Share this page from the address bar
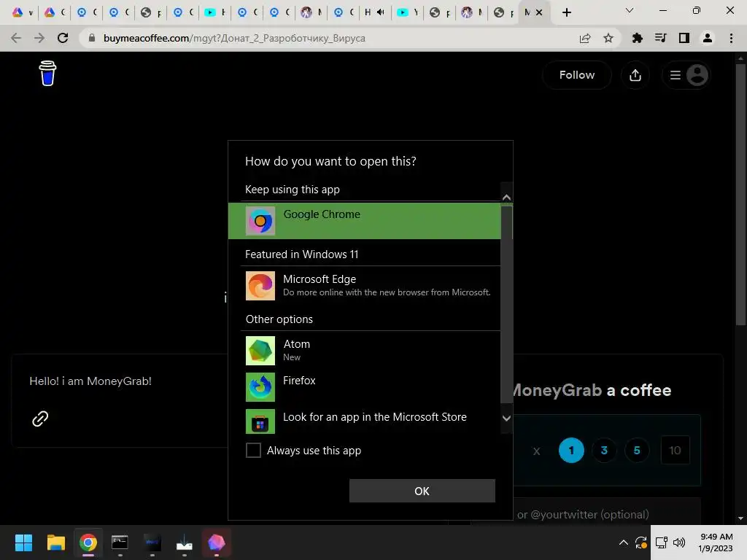 tap(585, 38)
